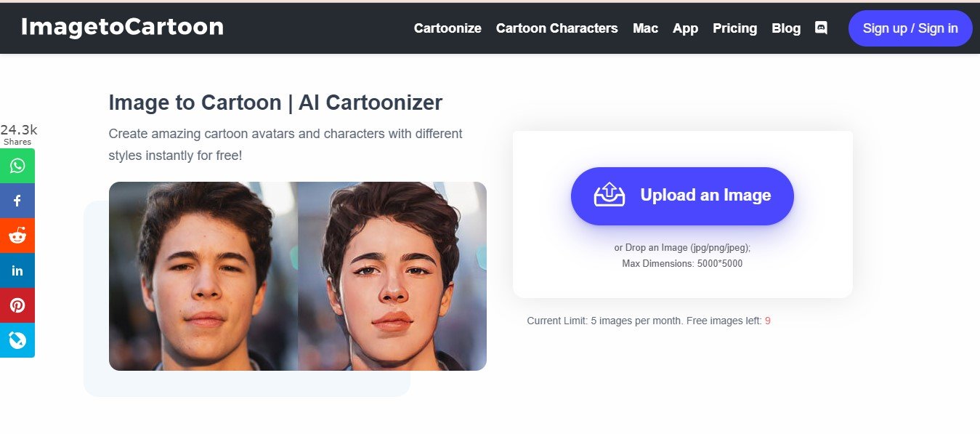This screenshot has width=980, height=434.
Task: Share on LinkedIn
Action: (17, 270)
